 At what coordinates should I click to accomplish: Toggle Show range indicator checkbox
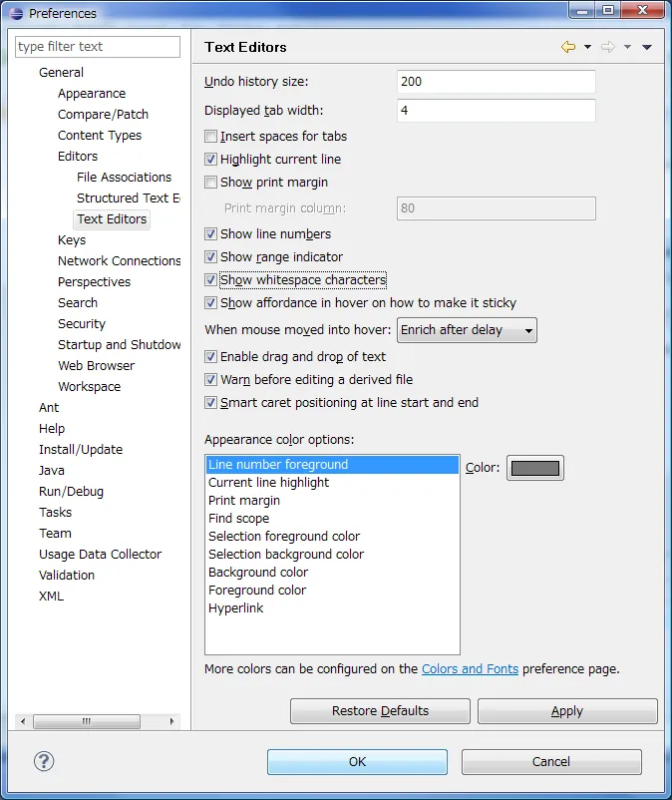click(x=210, y=256)
